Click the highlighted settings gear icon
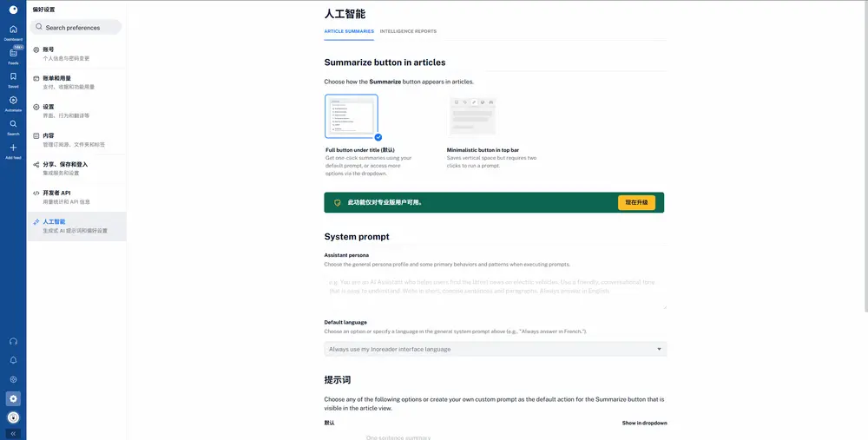Image resolution: width=868 pixels, height=440 pixels. point(13,398)
